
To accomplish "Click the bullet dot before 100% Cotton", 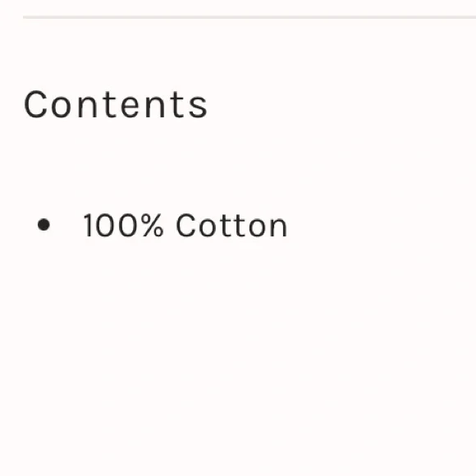I will coord(43,225).
